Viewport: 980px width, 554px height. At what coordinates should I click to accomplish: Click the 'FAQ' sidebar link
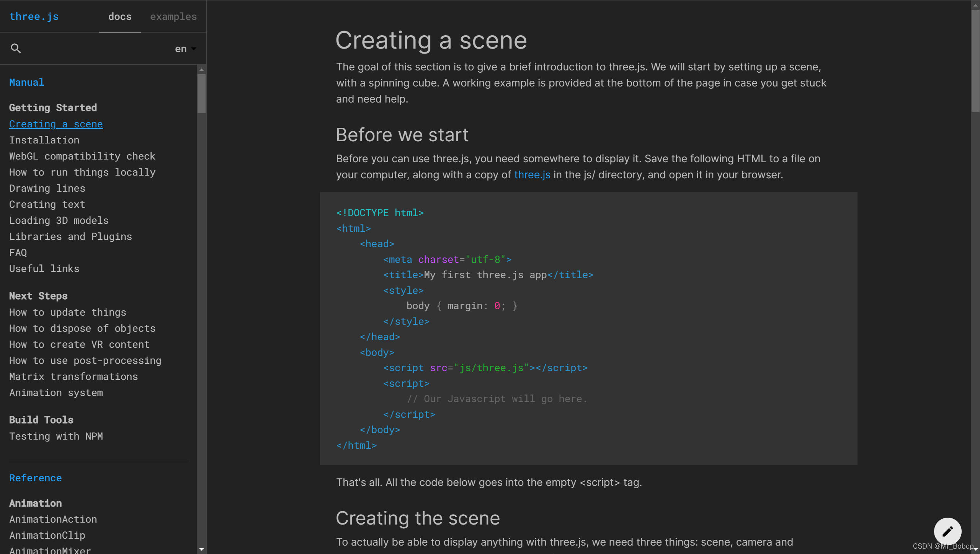tap(18, 252)
